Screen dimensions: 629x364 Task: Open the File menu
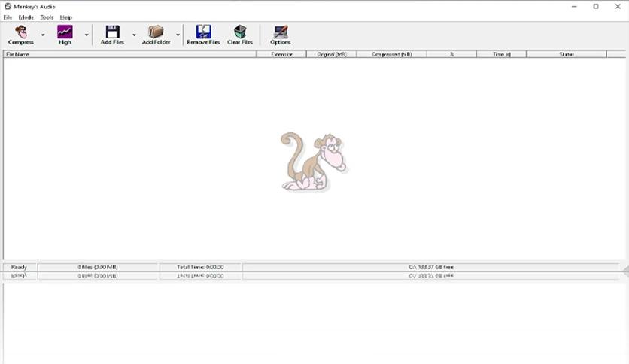click(x=8, y=17)
